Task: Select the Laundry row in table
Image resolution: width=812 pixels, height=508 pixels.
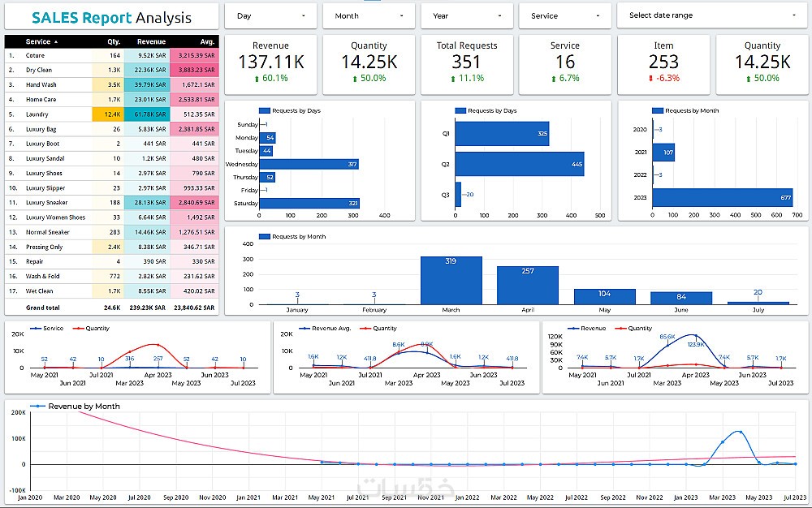Action: click(112, 114)
